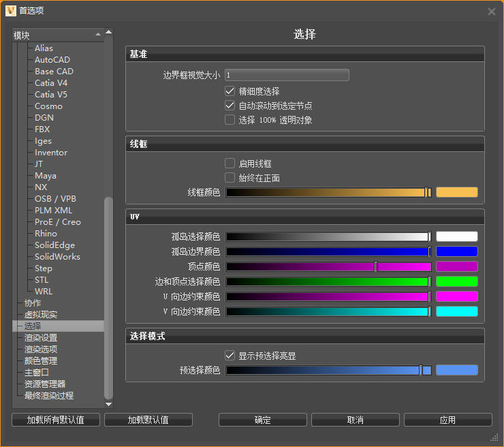Toggle 显示预选择高显 checkbox
The image size is (504, 447).
pyautogui.click(x=230, y=356)
